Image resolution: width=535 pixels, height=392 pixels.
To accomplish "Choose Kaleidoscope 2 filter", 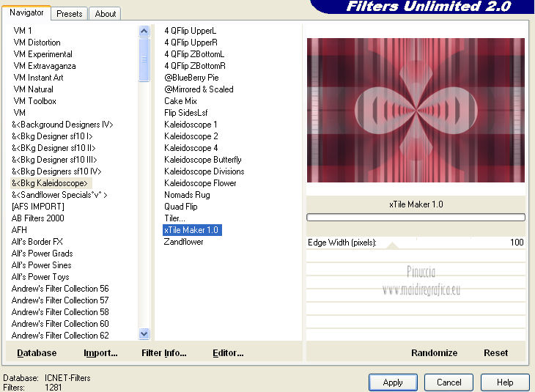I will pos(191,136).
